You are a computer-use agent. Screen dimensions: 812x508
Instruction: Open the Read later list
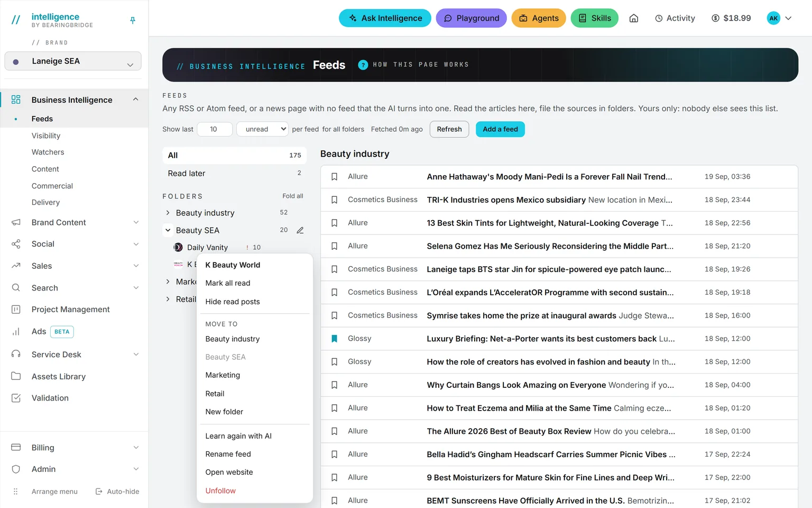[x=234, y=173]
